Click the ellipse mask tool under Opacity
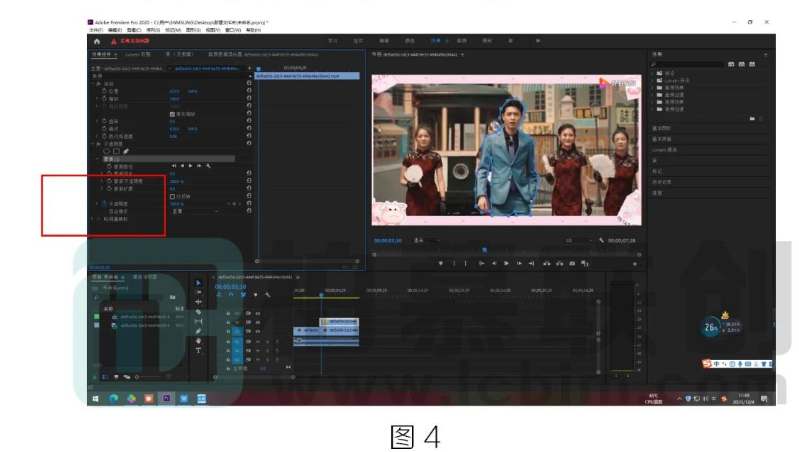Image resolution: width=799 pixels, height=452 pixels. coord(108,151)
